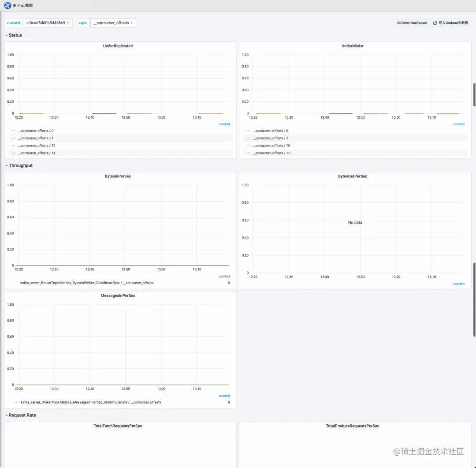This screenshot has width=476, height=468.
Task: Collapse the Throughput row section
Action: (x=19, y=165)
